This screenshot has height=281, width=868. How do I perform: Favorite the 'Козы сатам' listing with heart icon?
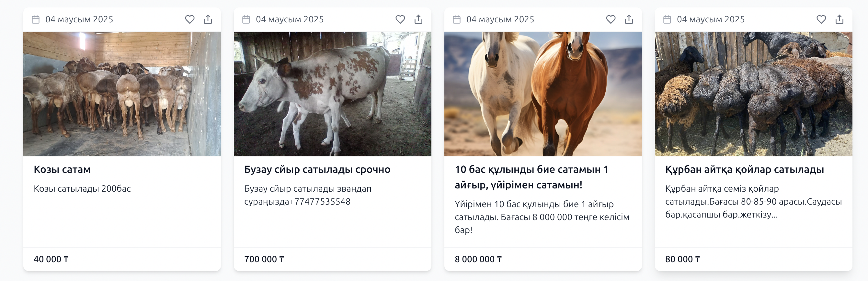(x=190, y=19)
